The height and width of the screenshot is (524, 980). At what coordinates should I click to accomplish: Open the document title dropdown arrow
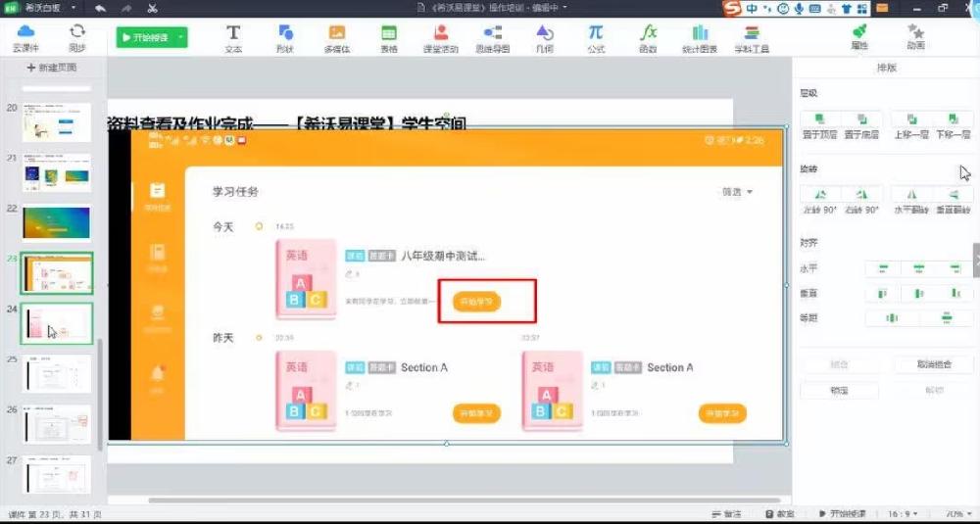pos(564,8)
